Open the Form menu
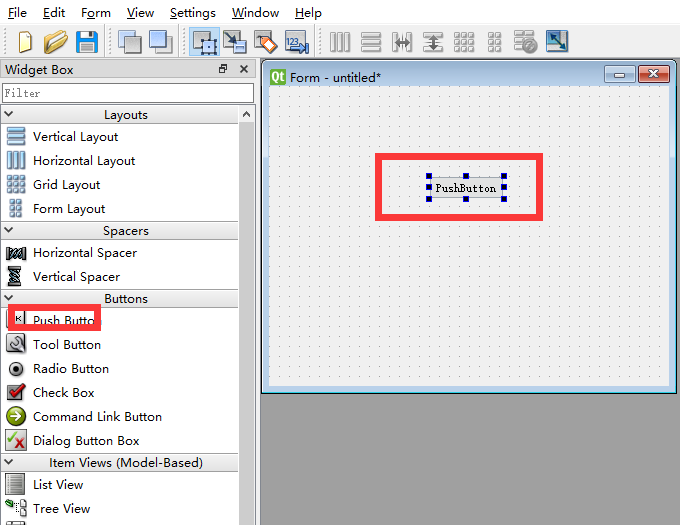The height and width of the screenshot is (525, 680). [x=96, y=13]
